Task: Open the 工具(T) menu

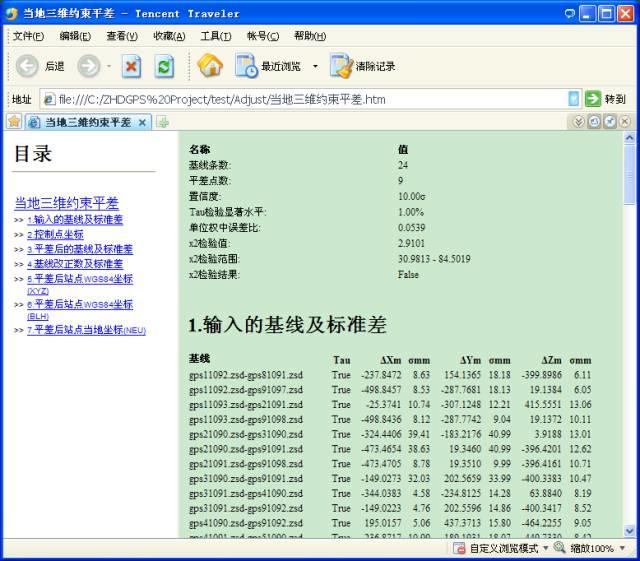Action: click(x=216, y=36)
